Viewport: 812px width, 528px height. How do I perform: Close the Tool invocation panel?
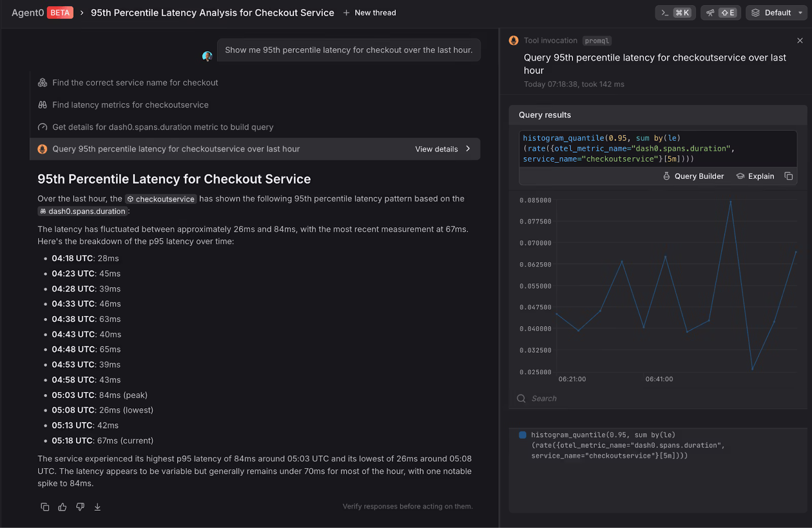click(x=800, y=41)
